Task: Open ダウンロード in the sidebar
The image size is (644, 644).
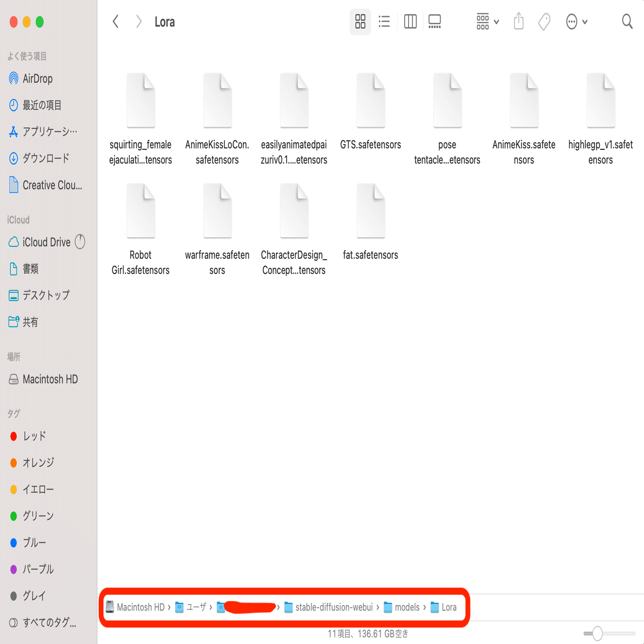Action: click(39, 158)
